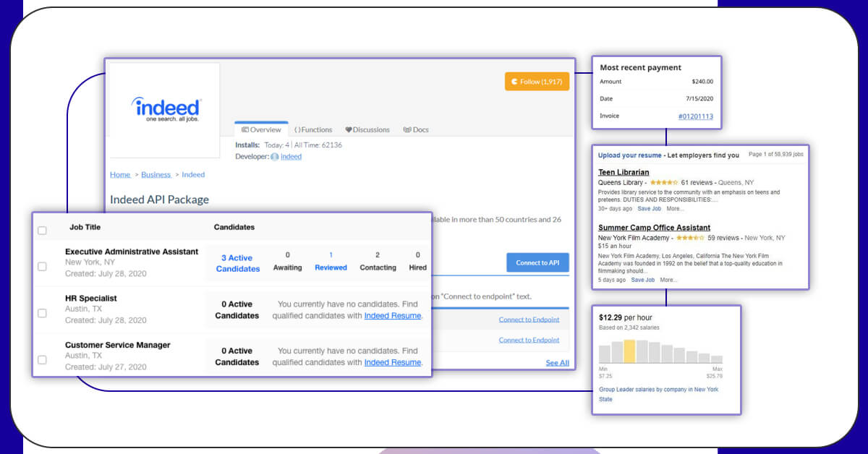868x454 pixels.
Task: Click the Page 1 of 58,939 jobs text
Action: [x=775, y=155]
